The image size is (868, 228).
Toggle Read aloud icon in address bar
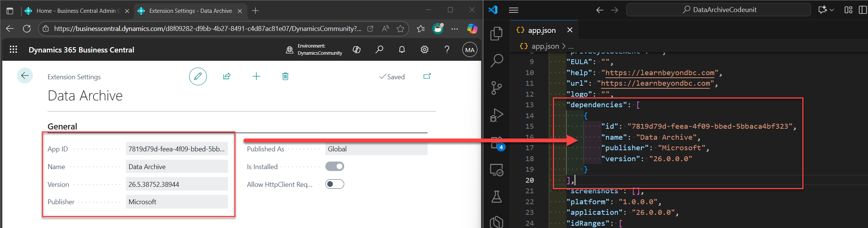coord(385,29)
